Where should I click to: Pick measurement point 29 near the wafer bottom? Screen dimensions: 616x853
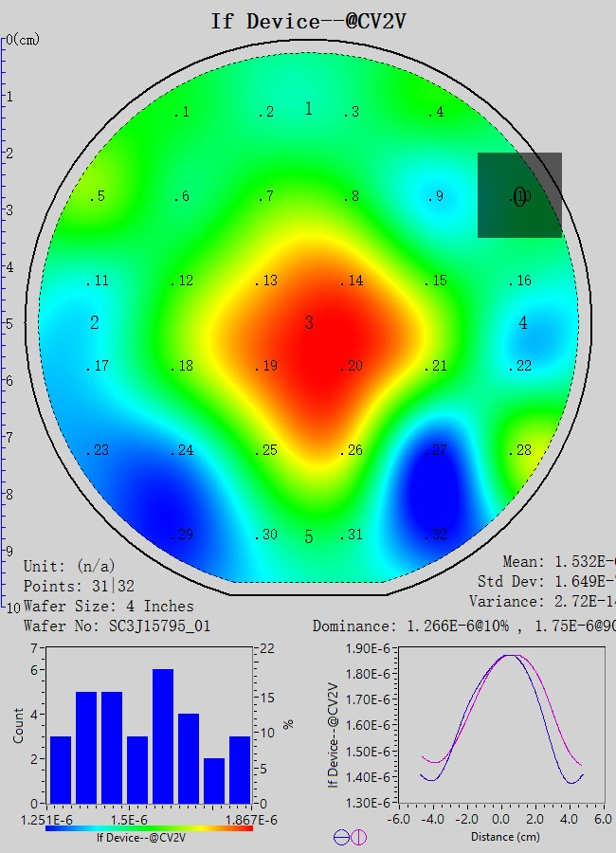coord(182,535)
